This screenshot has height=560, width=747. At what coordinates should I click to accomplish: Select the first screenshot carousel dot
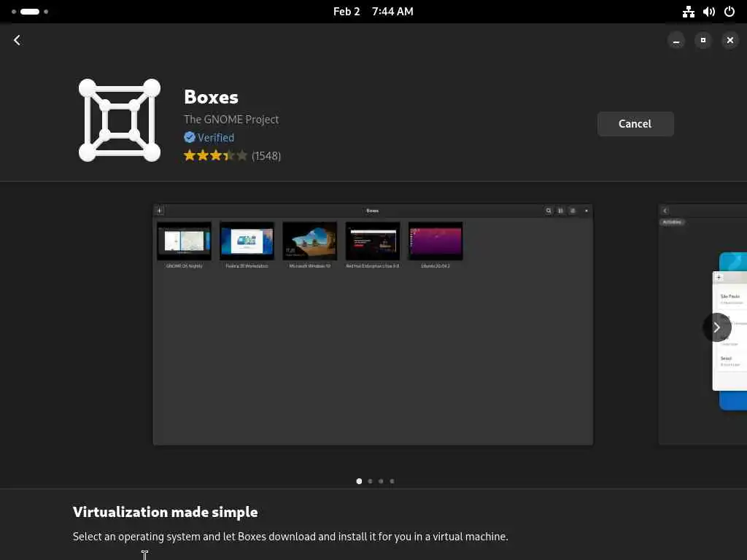[x=359, y=481]
